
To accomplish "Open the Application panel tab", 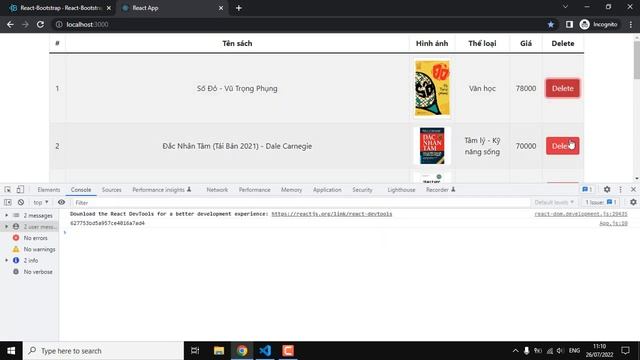I will pyautogui.click(x=327, y=190).
